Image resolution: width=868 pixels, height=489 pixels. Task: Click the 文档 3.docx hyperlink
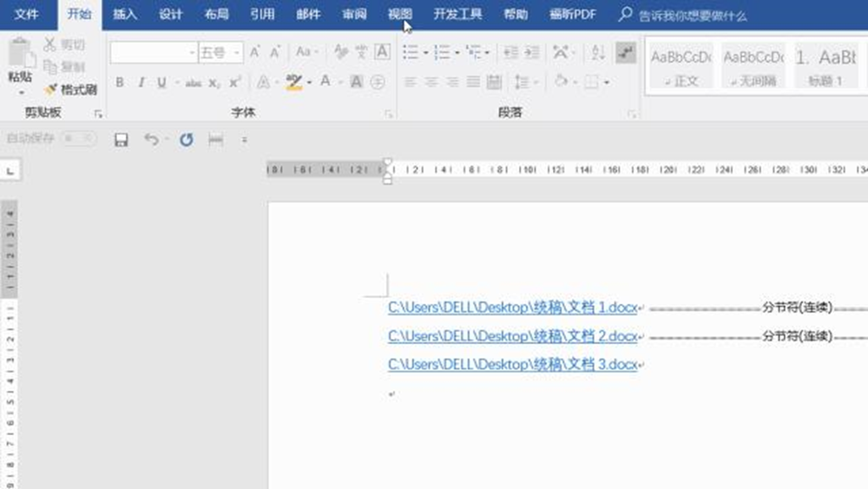tap(512, 363)
